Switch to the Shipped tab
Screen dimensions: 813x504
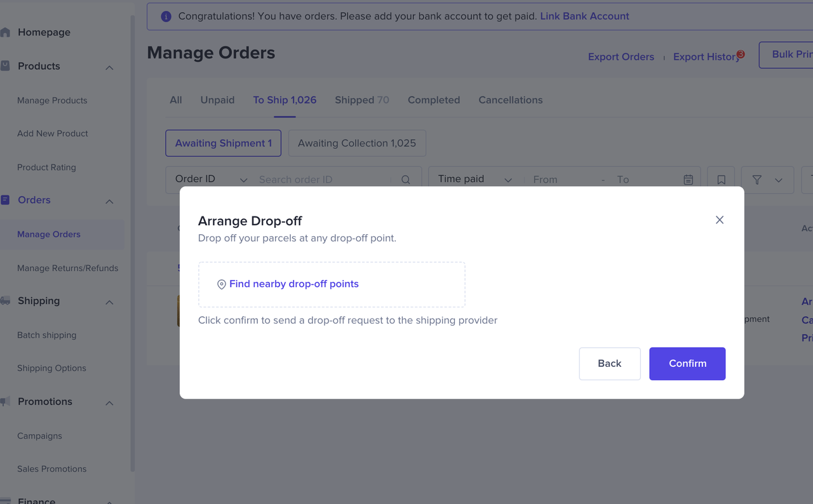coord(361,100)
